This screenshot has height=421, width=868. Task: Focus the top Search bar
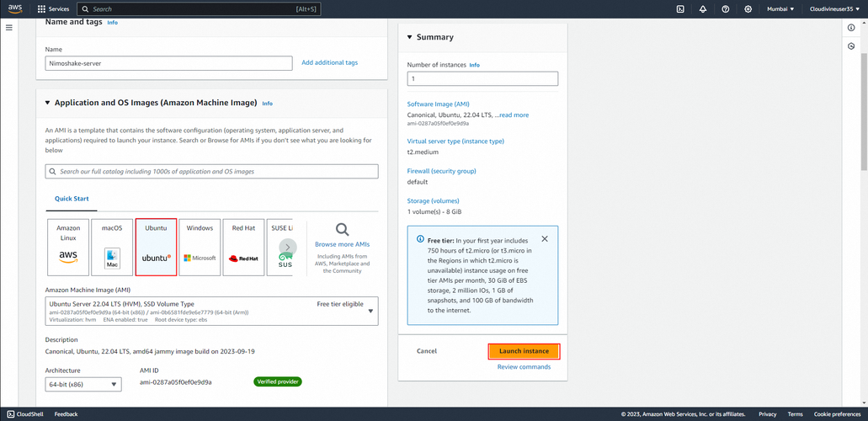[x=199, y=9]
